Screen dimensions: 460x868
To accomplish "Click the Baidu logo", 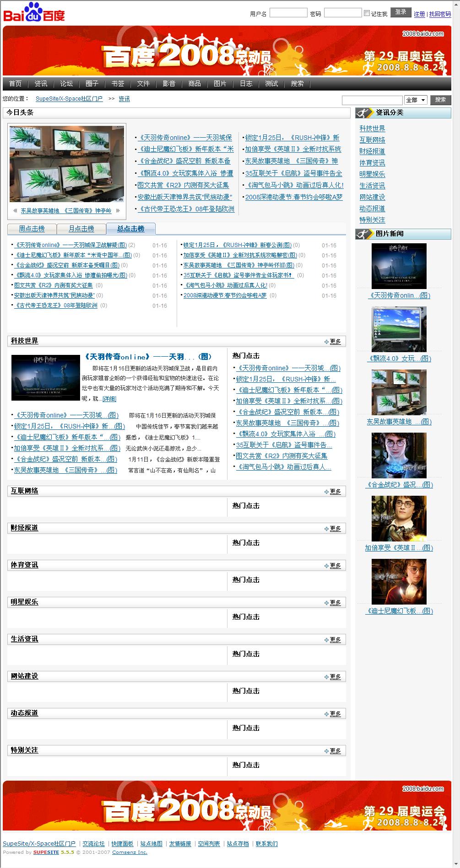I will [x=34, y=12].
